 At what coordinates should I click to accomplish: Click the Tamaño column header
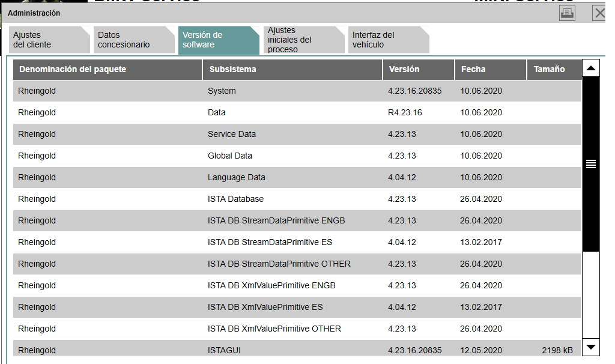point(554,70)
